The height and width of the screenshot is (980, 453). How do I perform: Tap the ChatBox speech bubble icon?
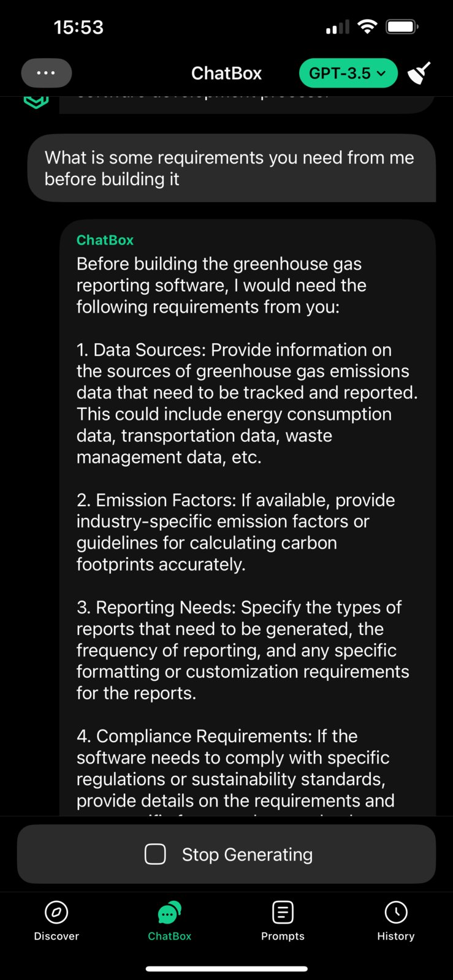[170, 912]
